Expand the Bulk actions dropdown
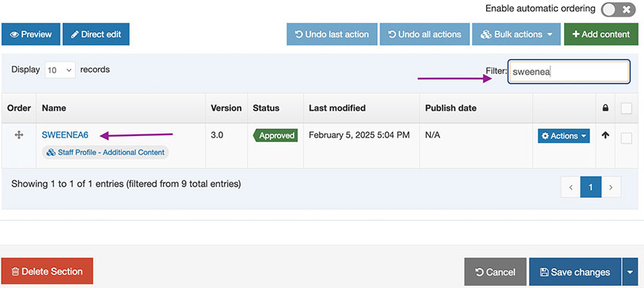This screenshot has width=644, height=288. tap(516, 34)
